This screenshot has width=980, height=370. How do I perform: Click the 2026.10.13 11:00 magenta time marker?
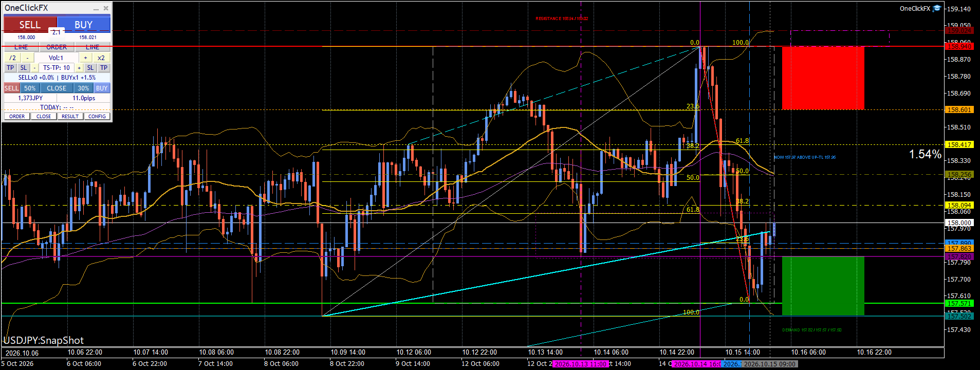pos(581,364)
